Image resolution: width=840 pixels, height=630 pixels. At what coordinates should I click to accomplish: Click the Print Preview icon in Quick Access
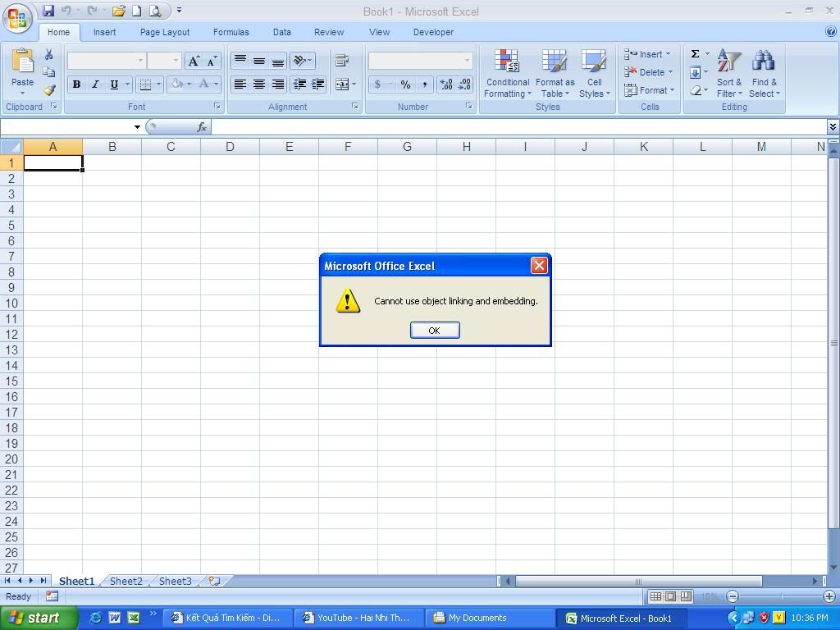tap(155, 11)
